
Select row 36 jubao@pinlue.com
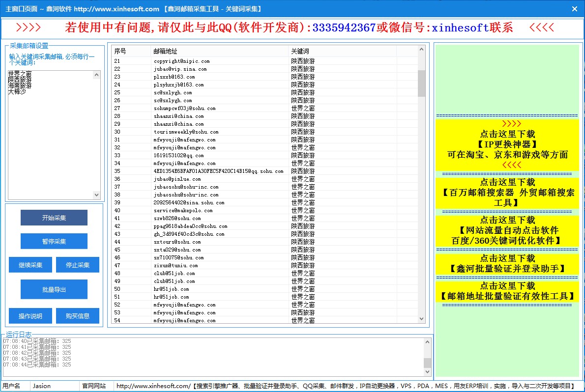[x=265, y=179]
